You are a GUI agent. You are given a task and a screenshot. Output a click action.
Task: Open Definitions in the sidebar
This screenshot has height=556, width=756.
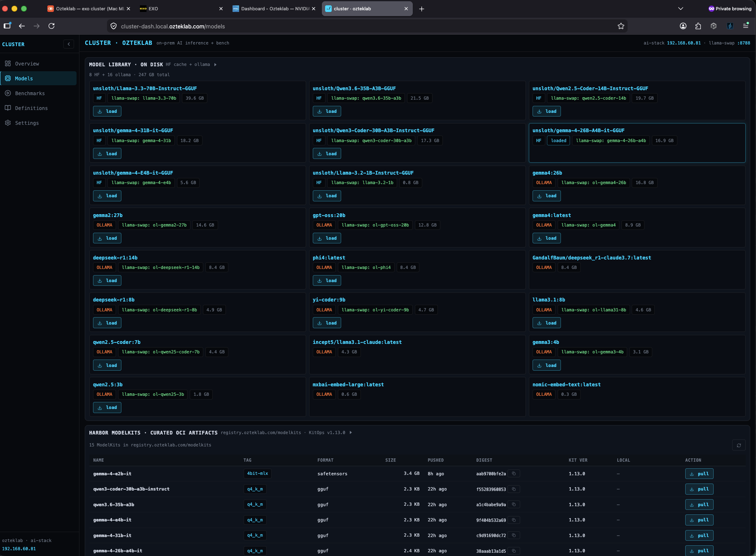(38, 108)
